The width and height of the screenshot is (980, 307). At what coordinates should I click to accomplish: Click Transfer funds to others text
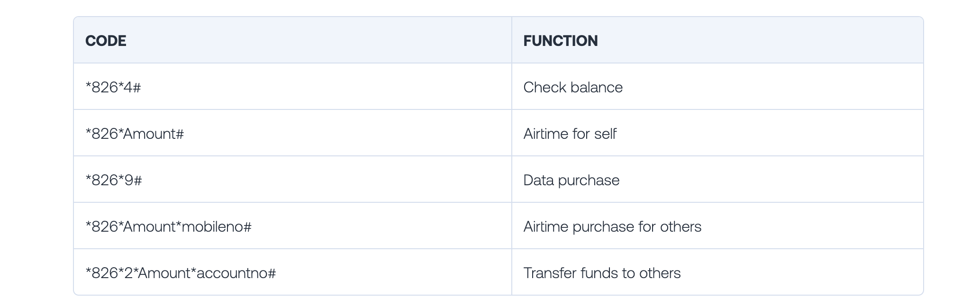click(x=602, y=273)
